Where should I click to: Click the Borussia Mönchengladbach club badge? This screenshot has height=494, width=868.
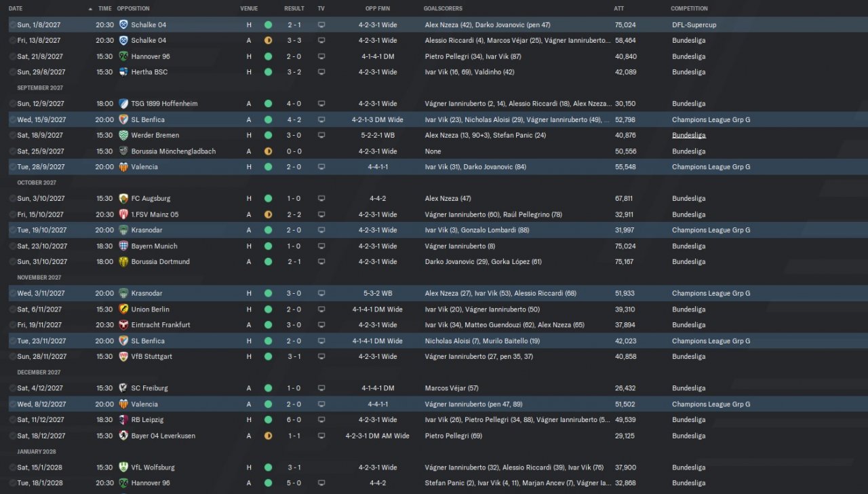123,151
